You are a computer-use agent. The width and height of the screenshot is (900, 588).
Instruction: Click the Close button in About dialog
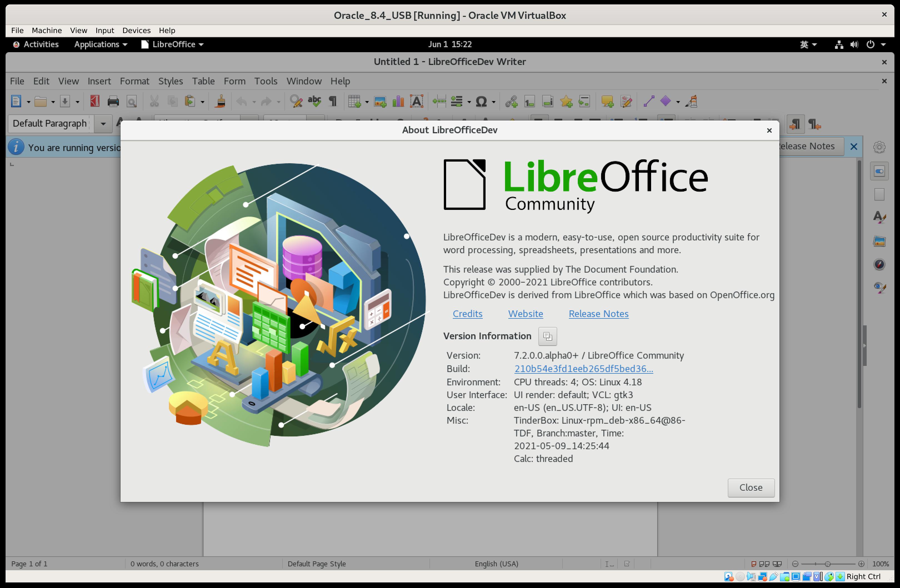[751, 488]
